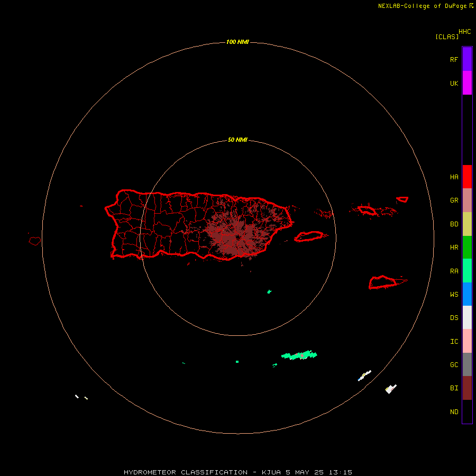
Task: Click the RF purple legend swatch
Action: (x=467, y=59)
